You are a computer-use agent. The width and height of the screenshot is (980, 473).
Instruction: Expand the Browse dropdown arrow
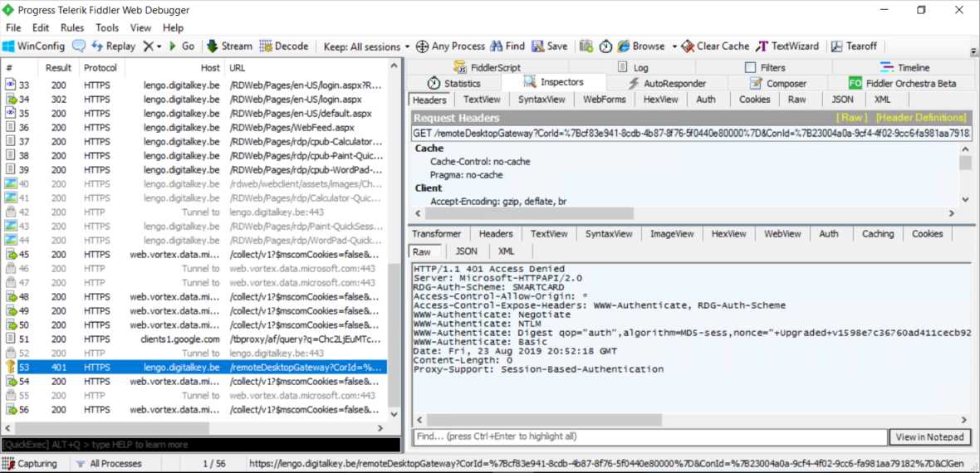point(674,46)
